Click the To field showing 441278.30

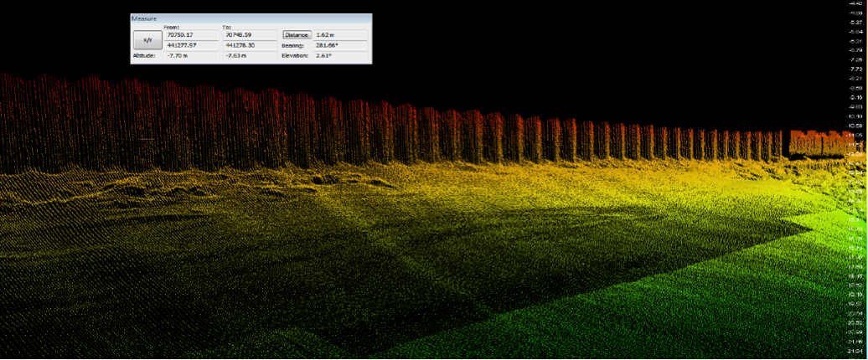249,45
